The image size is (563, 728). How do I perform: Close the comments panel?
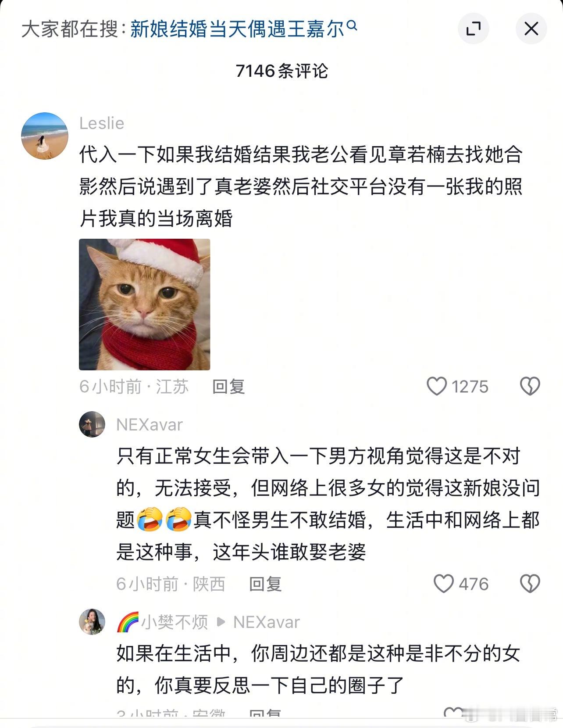[531, 29]
